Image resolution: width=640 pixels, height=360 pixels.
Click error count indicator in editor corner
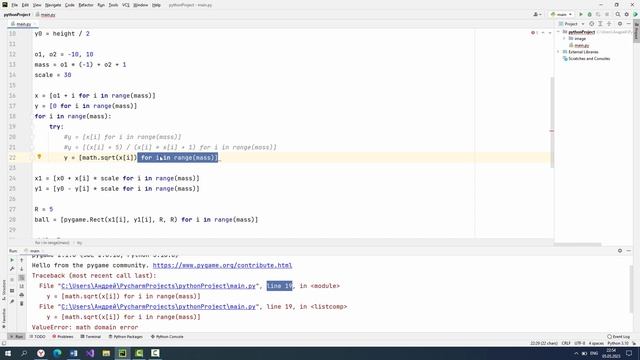tap(534, 33)
